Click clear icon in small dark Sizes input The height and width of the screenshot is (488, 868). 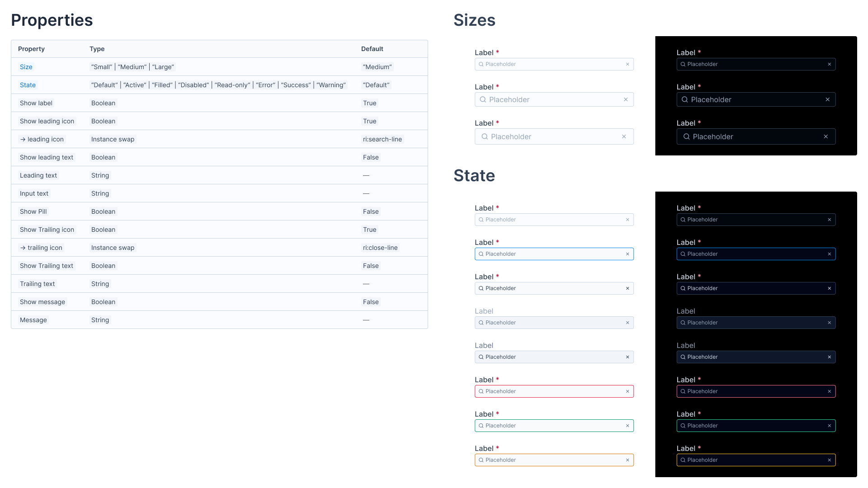(830, 64)
